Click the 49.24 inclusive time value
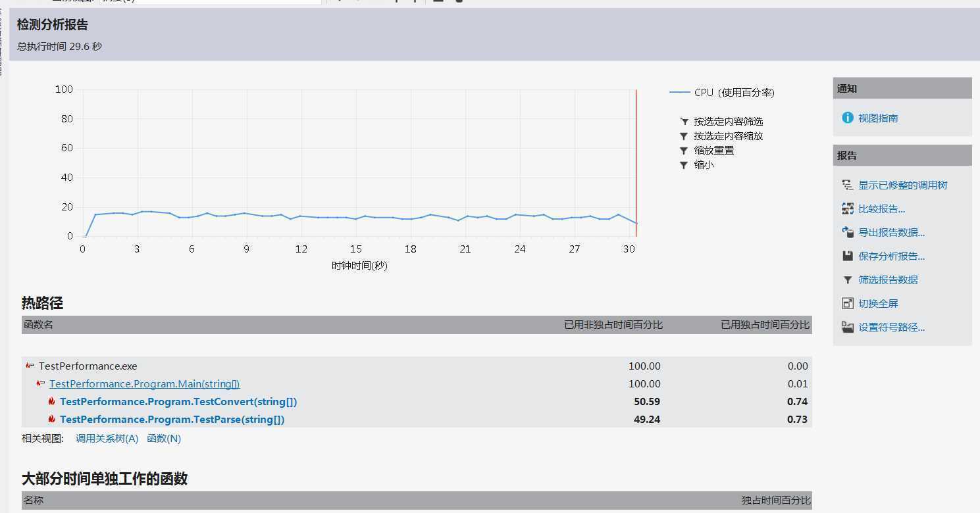Image resolution: width=980 pixels, height=513 pixels. [x=647, y=420]
